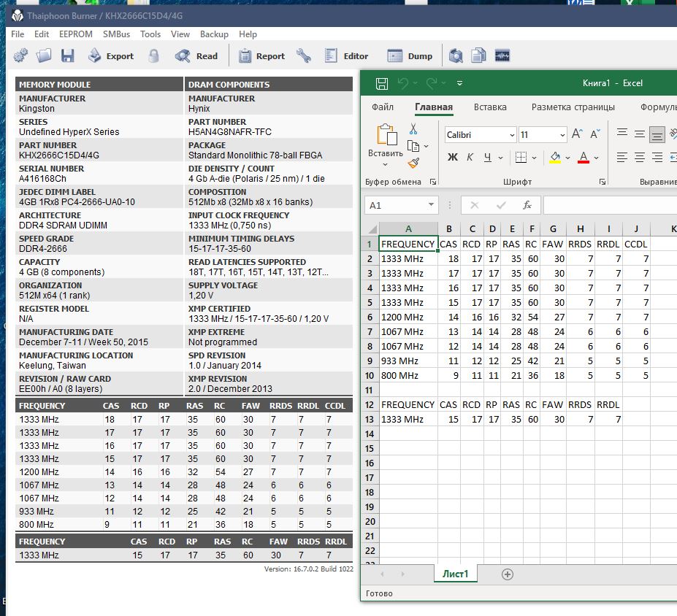The image size is (677, 616).
Task: Switch to Разметка страницы ribbon tab
Action: pos(573,107)
